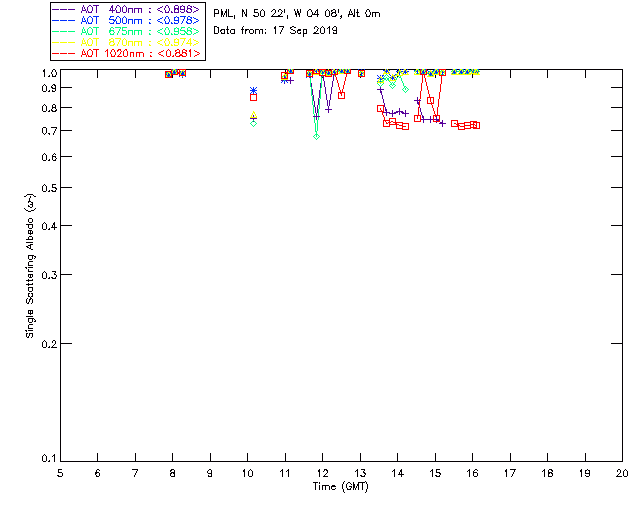Click the x-axis tick label '19'
This screenshot has width=640, height=512.
585,473
